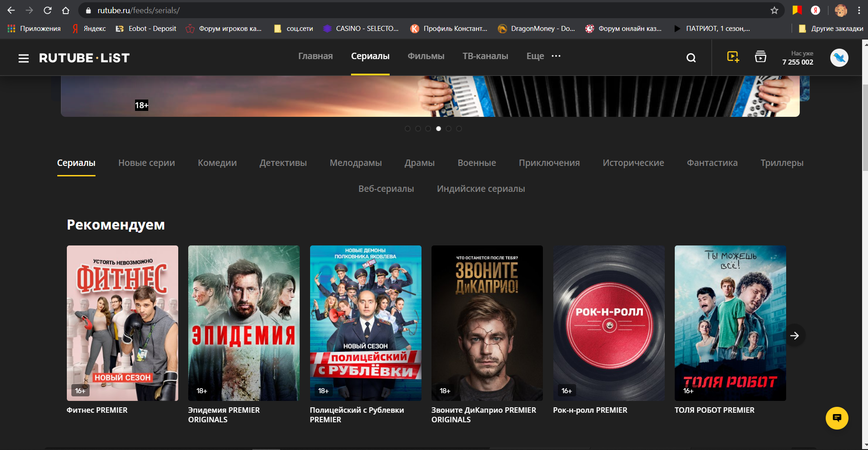
Task: Filter by Драмы genre
Action: click(420, 163)
